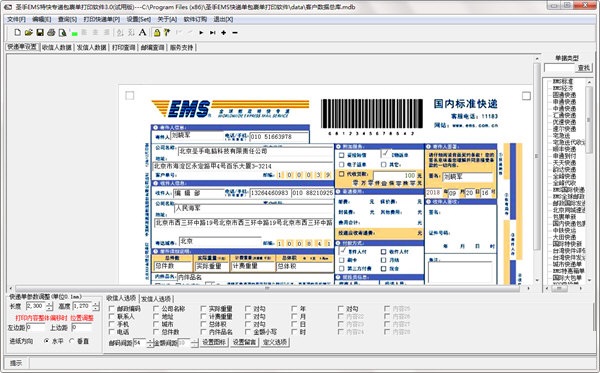The height and width of the screenshot is (373, 600).
Task: Click the align left toolbar icon
Action: pos(84,33)
